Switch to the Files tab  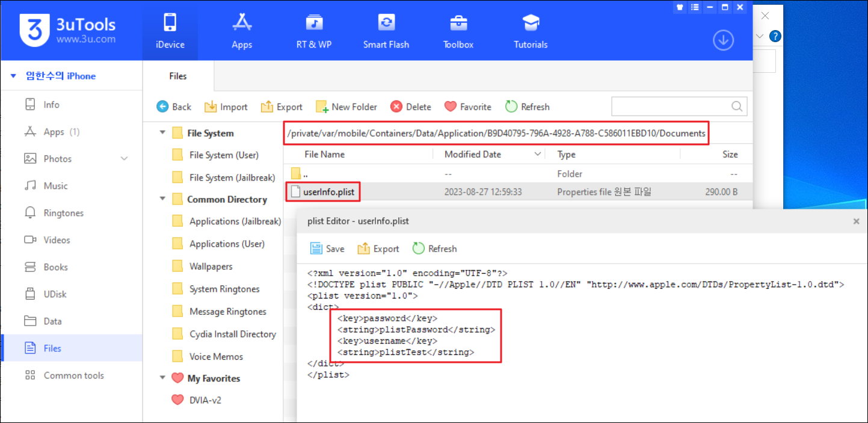pos(178,76)
